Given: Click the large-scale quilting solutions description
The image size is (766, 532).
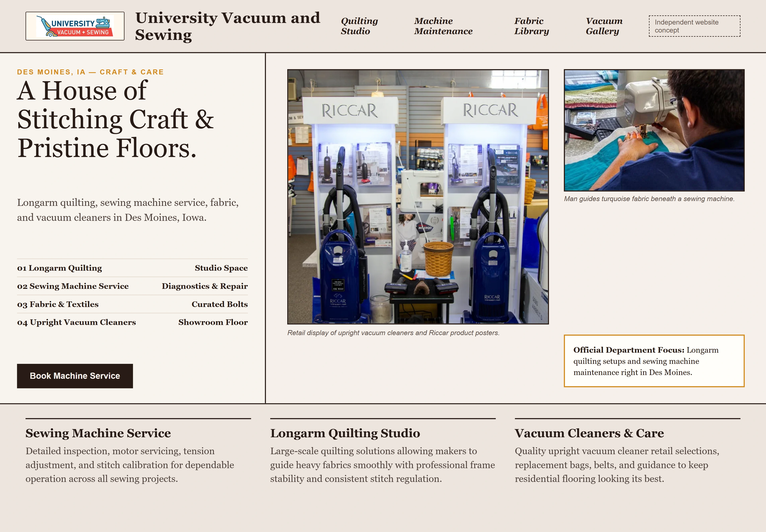Looking at the screenshot, I should [383, 465].
